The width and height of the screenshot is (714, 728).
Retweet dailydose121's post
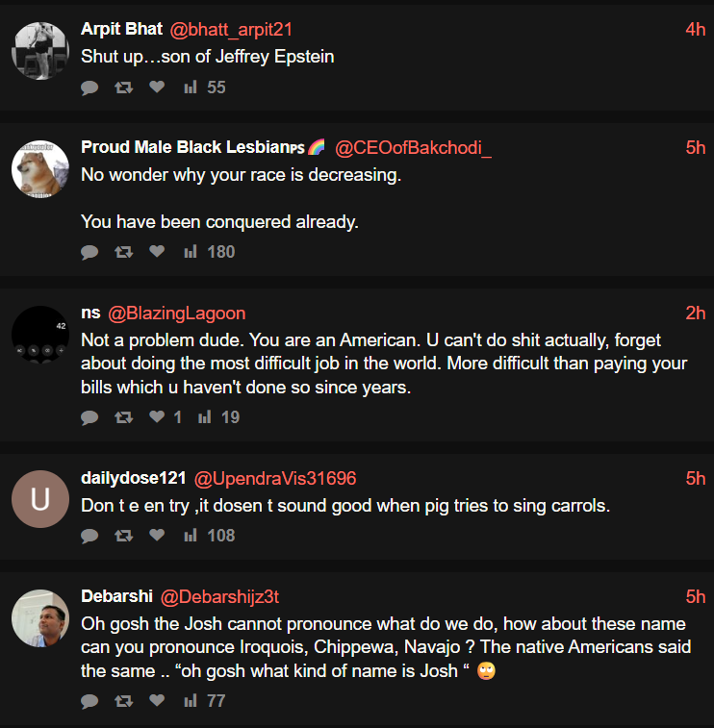[123, 536]
